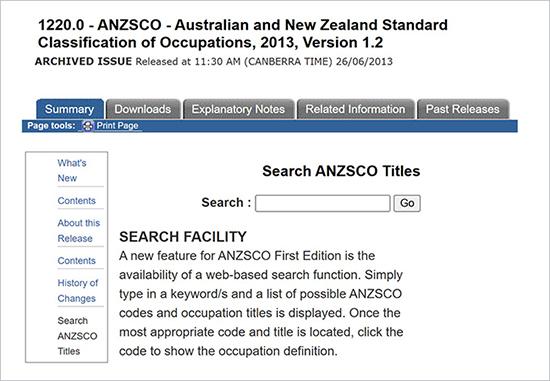View the Past Releases tab
The height and width of the screenshot is (381, 550).
coord(463,109)
